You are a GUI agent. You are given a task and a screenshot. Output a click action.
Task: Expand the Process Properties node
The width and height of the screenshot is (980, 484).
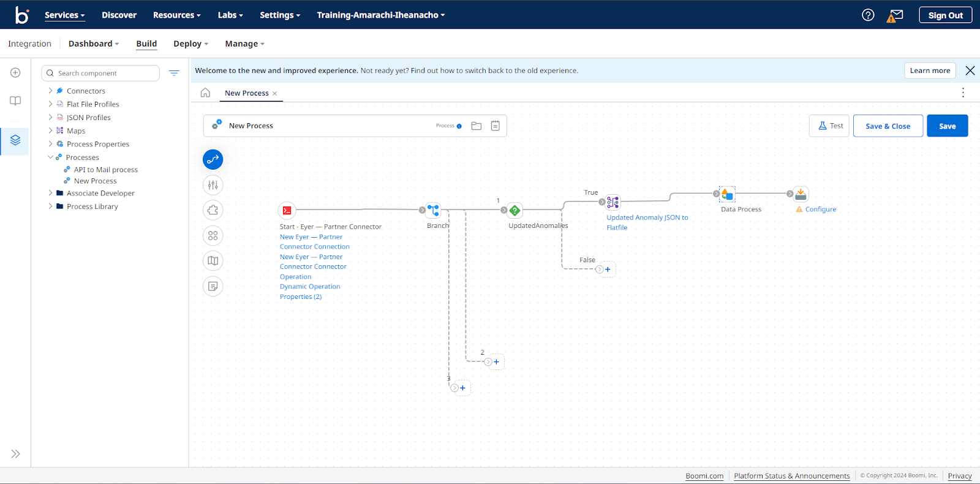click(x=50, y=144)
